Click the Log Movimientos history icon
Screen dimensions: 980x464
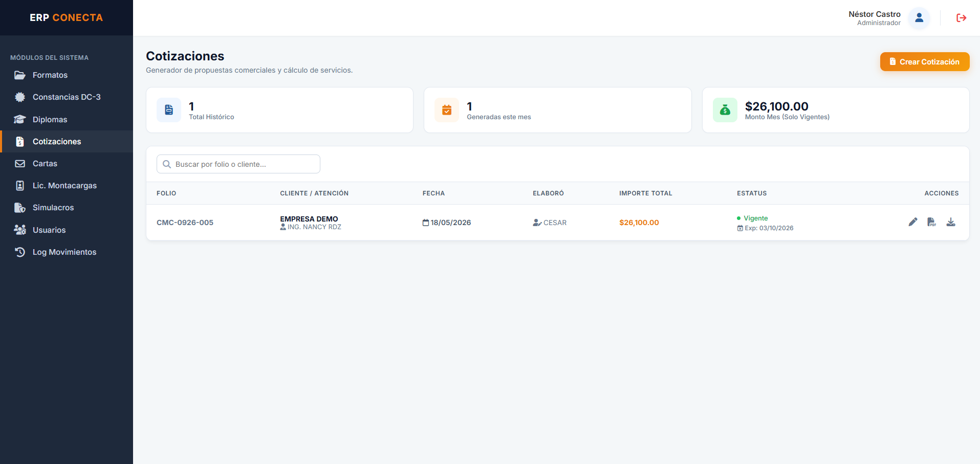[x=20, y=252]
